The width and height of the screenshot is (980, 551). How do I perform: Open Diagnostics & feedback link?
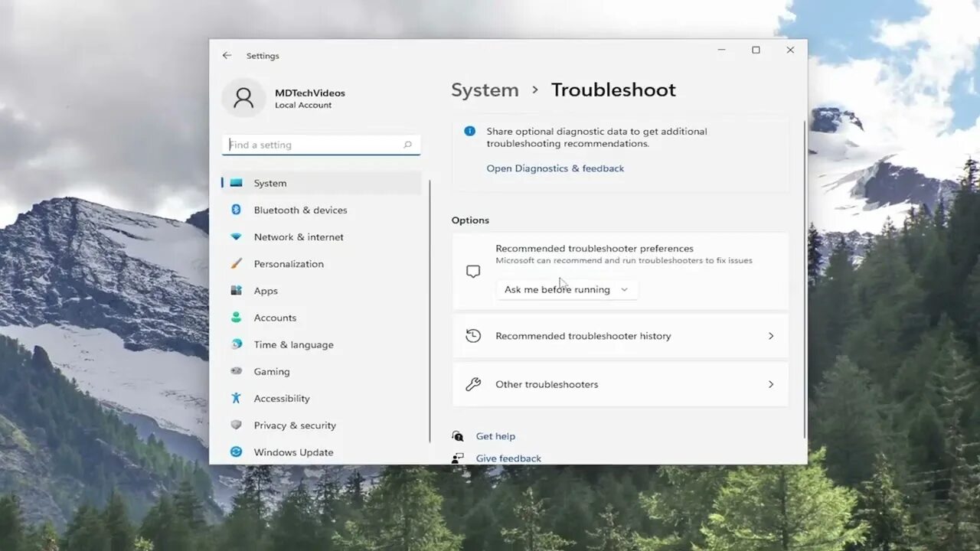tap(555, 168)
